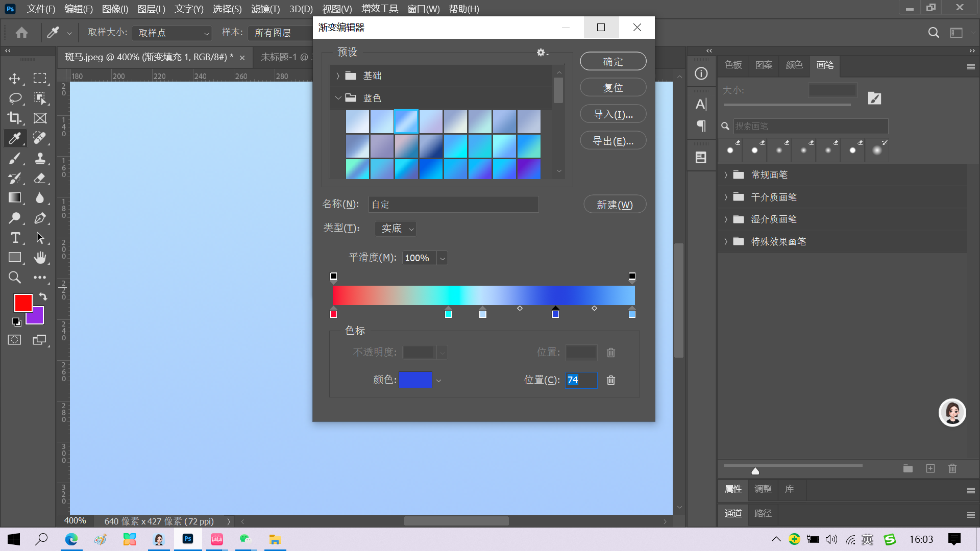980x551 pixels.
Task: Select the Lasso tool
Action: (14, 98)
